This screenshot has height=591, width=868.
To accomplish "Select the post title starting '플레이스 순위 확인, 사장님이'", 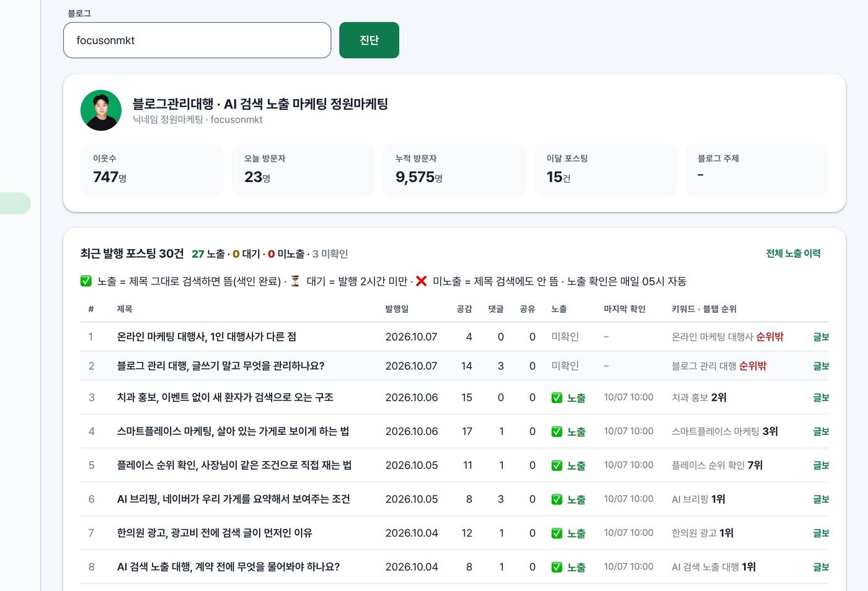I will tap(234, 465).
